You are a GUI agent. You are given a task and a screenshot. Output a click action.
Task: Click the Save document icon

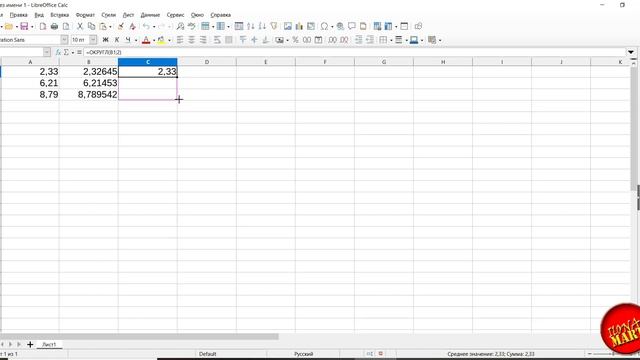click(x=24, y=27)
